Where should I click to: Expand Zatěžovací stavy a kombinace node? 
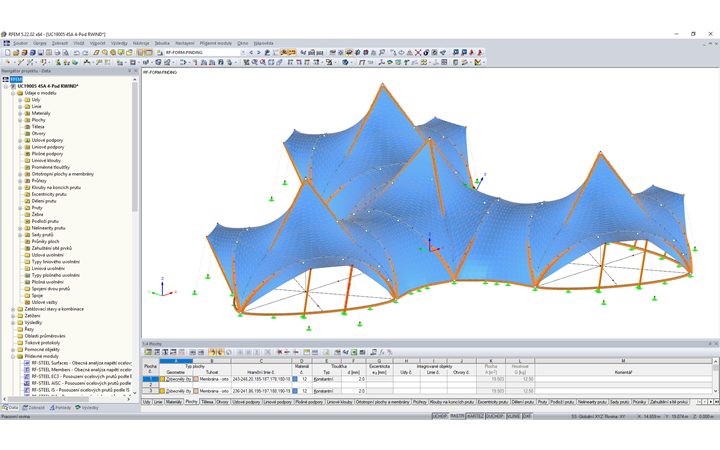point(13,309)
